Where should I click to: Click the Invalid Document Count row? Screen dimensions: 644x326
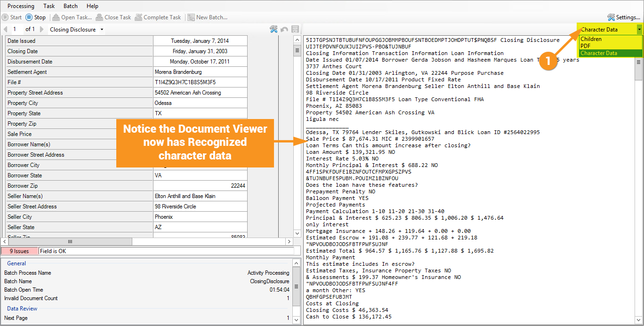(147, 298)
